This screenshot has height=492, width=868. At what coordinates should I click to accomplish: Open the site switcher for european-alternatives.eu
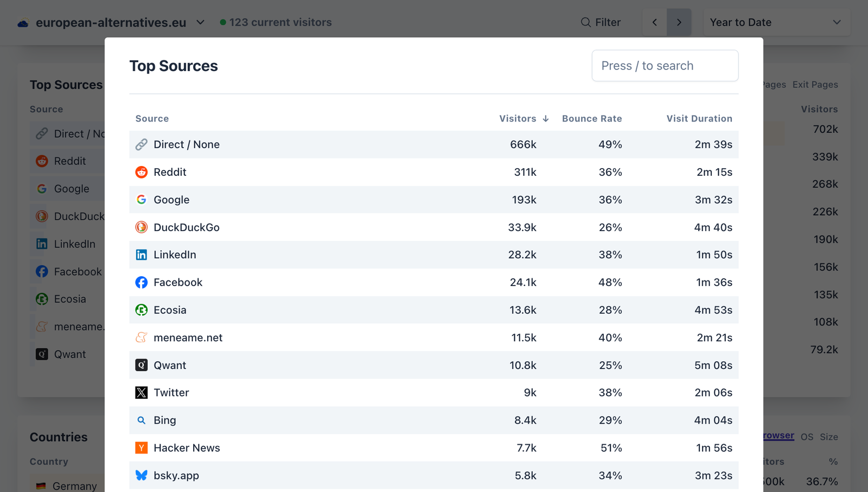coord(200,22)
